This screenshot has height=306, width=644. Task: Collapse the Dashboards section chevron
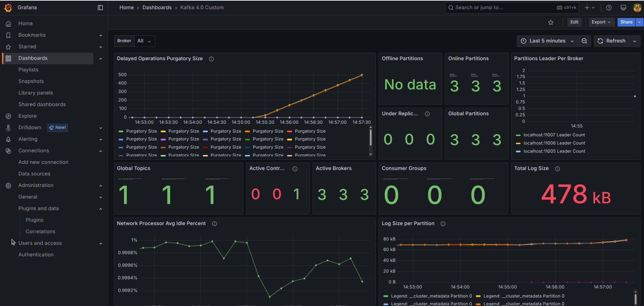click(101, 58)
